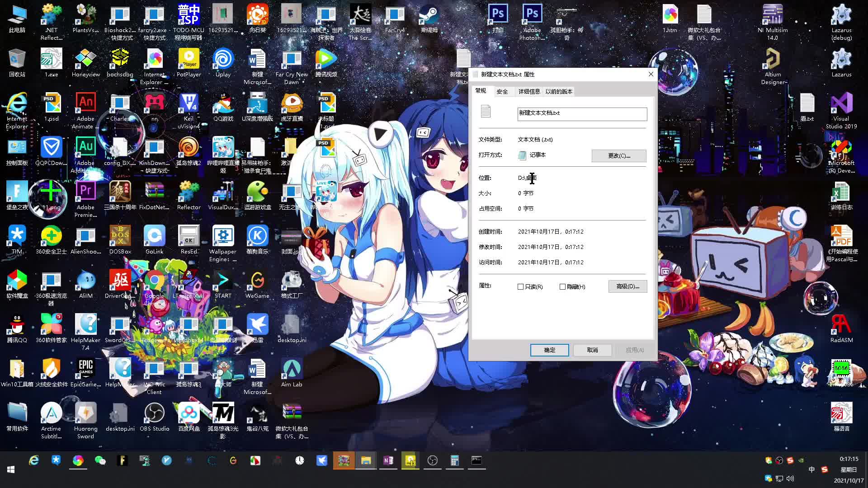Open the Altium Designer desktop icon
The width and height of the screenshot is (868, 488).
coord(773,67)
